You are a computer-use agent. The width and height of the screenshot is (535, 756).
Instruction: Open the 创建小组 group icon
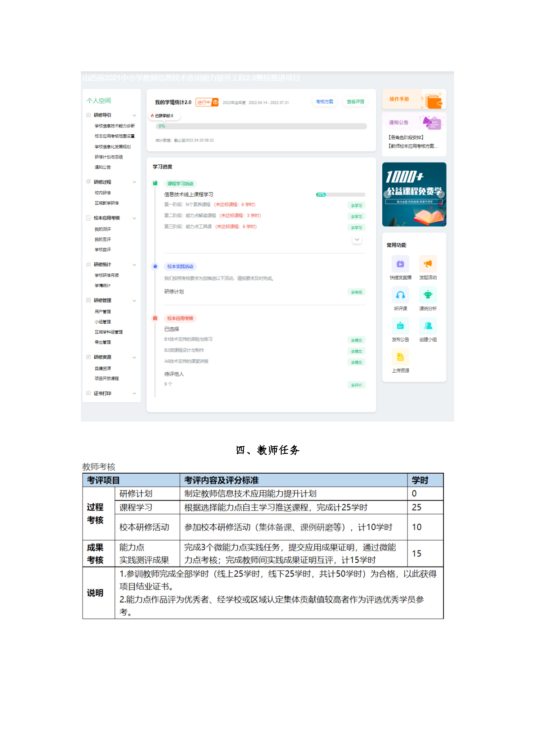coord(428,325)
